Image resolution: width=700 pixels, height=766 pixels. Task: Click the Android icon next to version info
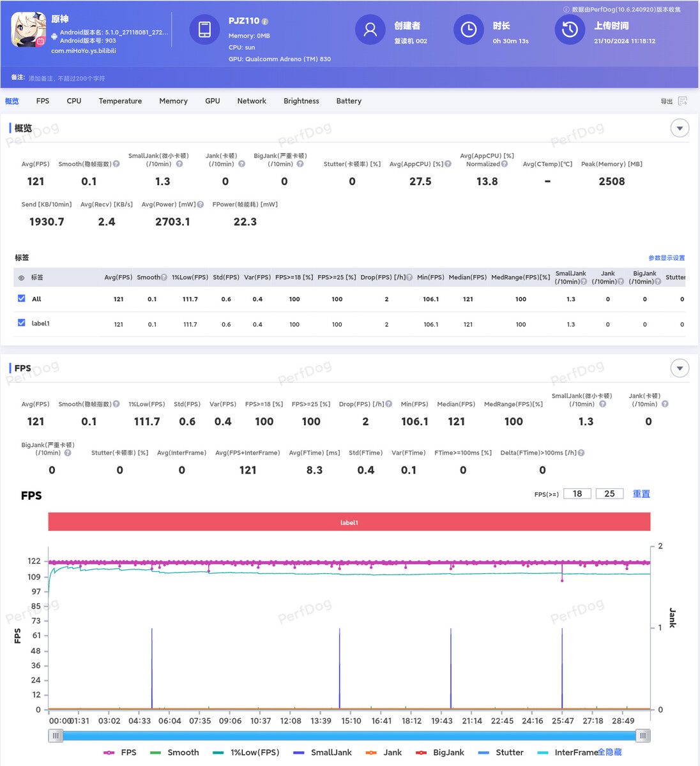[x=54, y=36]
